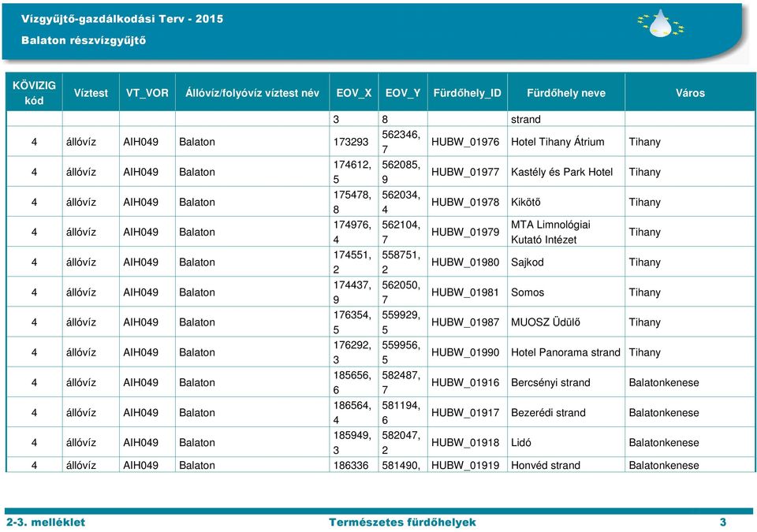Click 'Tihany' in the Sajkod row
Screen dimensions: 757x532
coord(644,262)
